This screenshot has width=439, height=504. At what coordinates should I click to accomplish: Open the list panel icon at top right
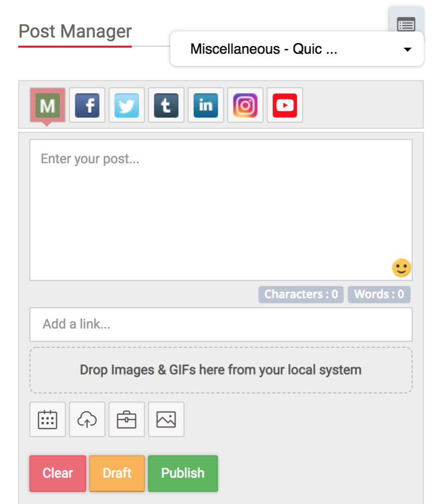click(x=406, y=25)
